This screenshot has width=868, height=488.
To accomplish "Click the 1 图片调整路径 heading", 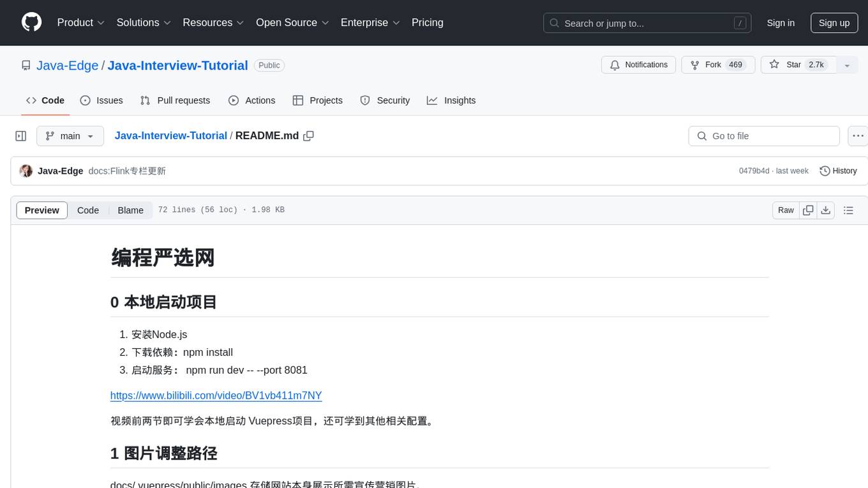I will 163,454.
